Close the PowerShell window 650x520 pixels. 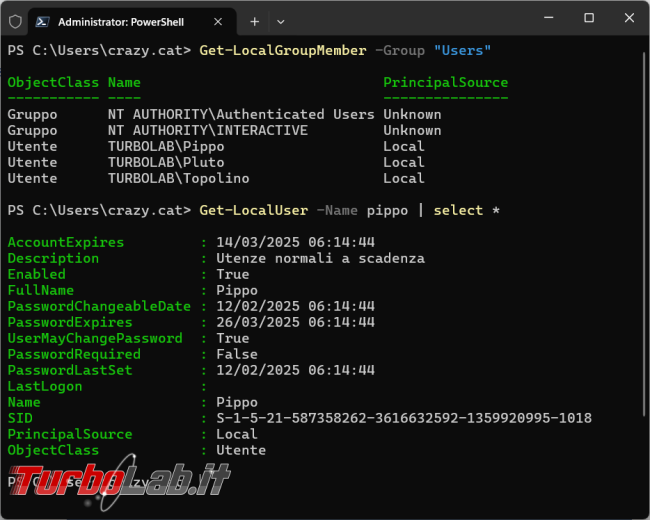pyautogui.click(x=629, y=17)
